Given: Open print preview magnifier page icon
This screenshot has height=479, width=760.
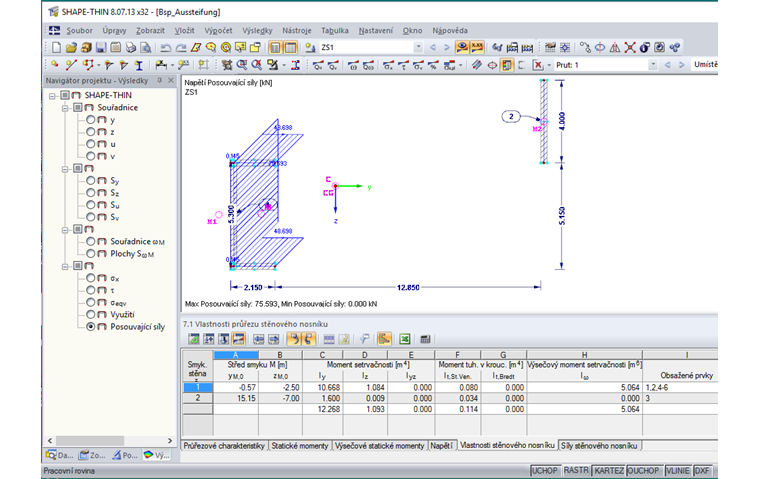Looking at the screenshot, I should pyautogui.click(x=145, y=48).
